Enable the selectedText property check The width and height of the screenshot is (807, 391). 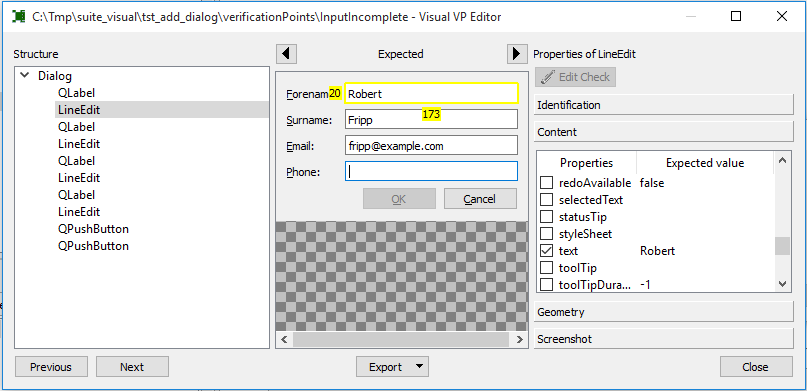[547, 200]
